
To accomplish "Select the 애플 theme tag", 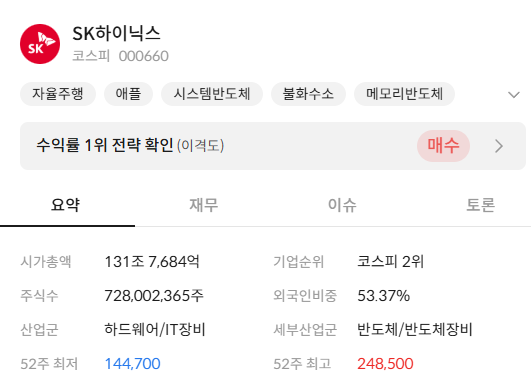I will 128,94.
